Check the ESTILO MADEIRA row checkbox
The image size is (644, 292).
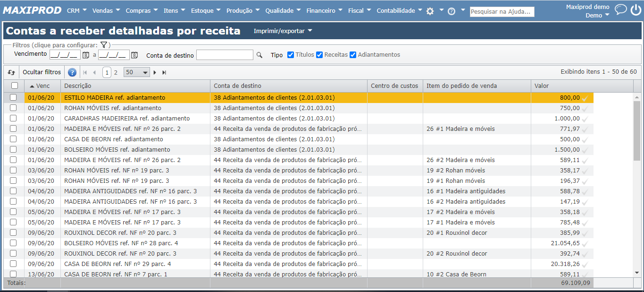13,97
